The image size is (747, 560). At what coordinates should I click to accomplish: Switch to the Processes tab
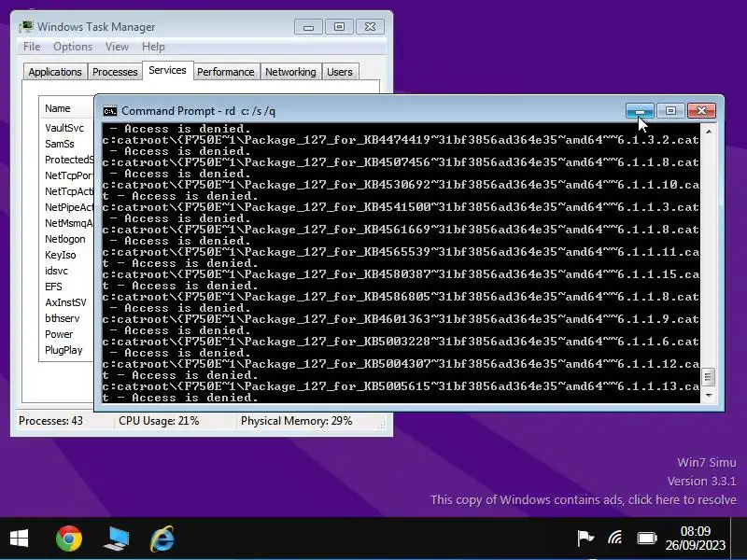(x=115, y=72)
